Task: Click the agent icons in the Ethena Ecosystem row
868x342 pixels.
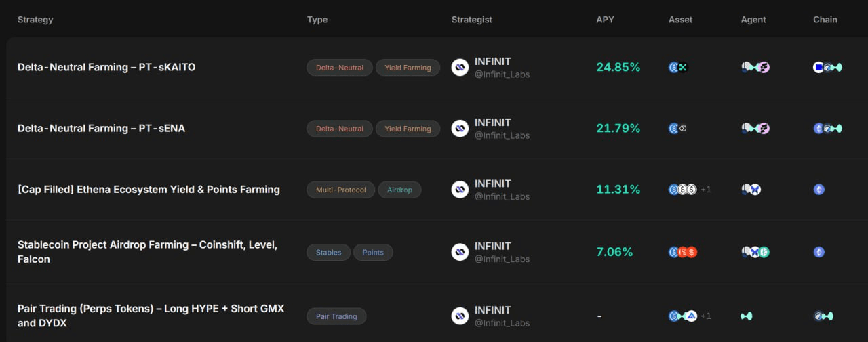Action: [x=751, y=190]
